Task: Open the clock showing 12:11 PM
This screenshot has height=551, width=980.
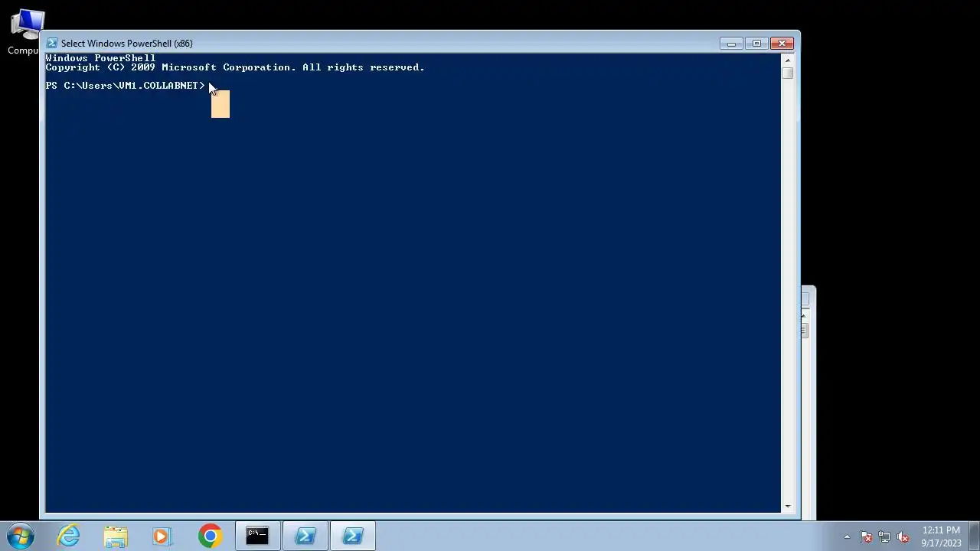Action: [941, 536]
